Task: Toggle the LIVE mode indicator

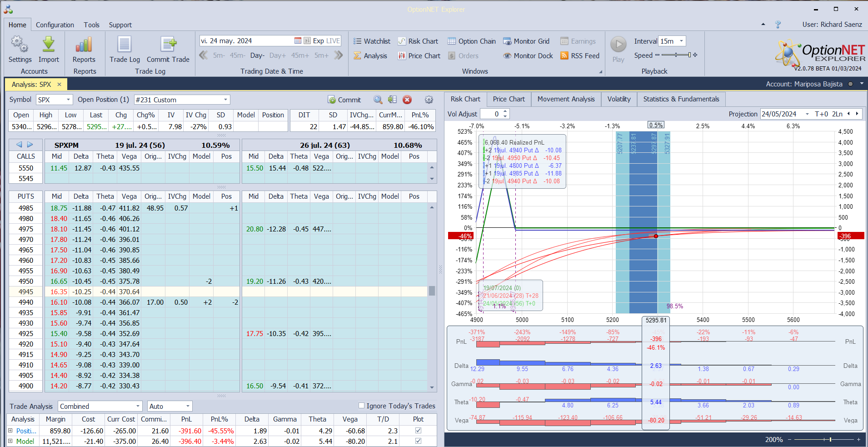Action: click(x=333, y=41)
